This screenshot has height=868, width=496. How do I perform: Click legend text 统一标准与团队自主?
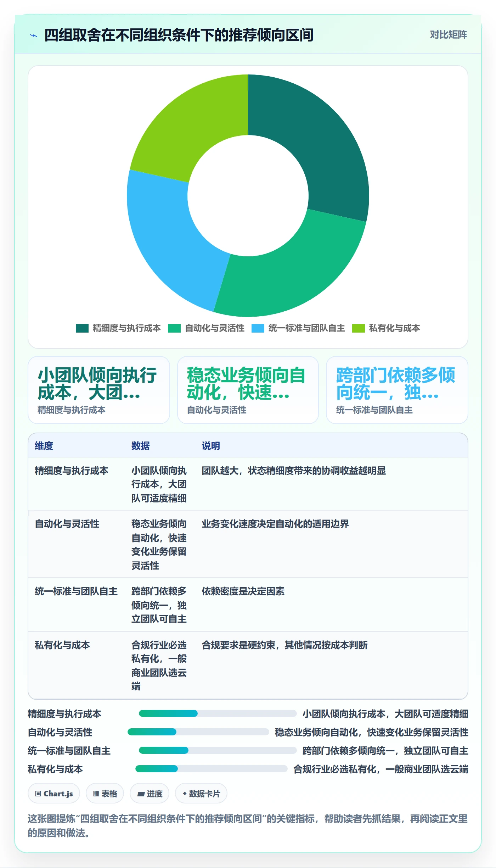[x=306, y=328]
